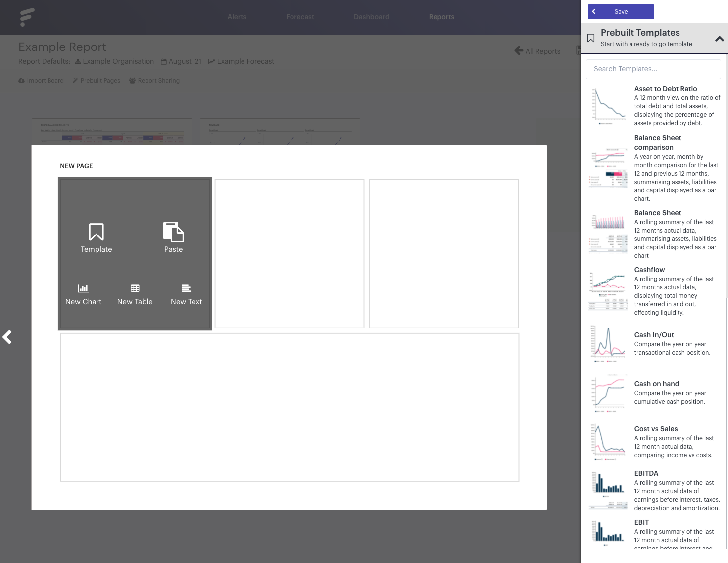728x563 pixels.
Task: Open the Forecast menu
Action: [x=300, y=17]
